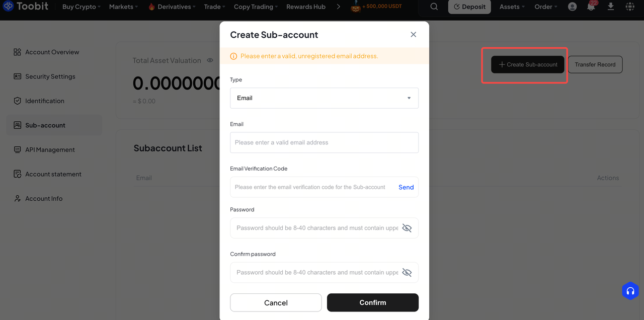Toggle Confirm password visibility eye
The height and width of the screenshot is (320, 644).
(x=407, y=272)
